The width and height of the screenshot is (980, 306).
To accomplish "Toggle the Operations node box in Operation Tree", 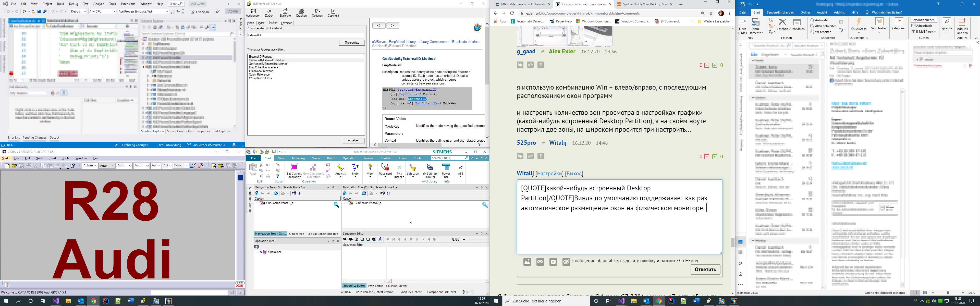I will [261, 252].
